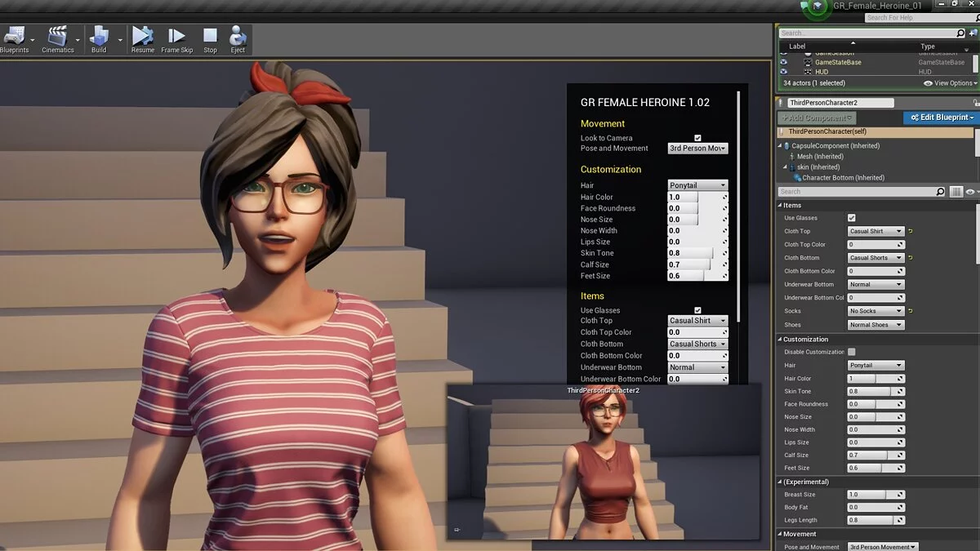The width and height of the screenshot is (980, 551).
Task: Toggle Use Glasses checkbox in Details panel
Action: pos(852,218)
